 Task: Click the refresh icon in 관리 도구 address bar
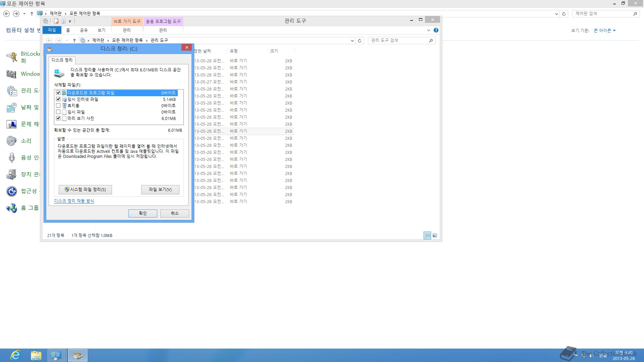(360, 41)
